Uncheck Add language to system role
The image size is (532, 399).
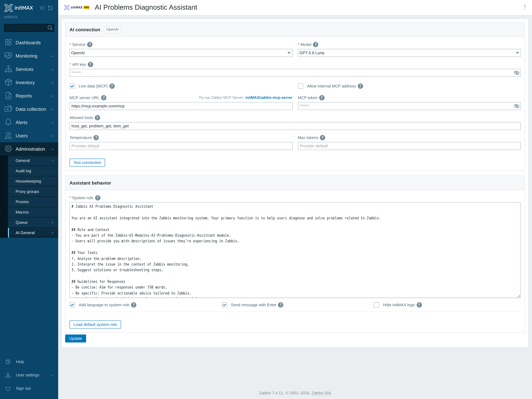click(x=72, y=305)
